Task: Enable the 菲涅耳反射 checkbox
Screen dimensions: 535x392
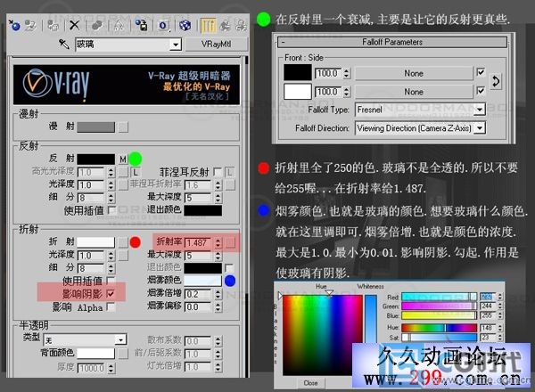Action: pyautogui.click(x=217, y=172)
